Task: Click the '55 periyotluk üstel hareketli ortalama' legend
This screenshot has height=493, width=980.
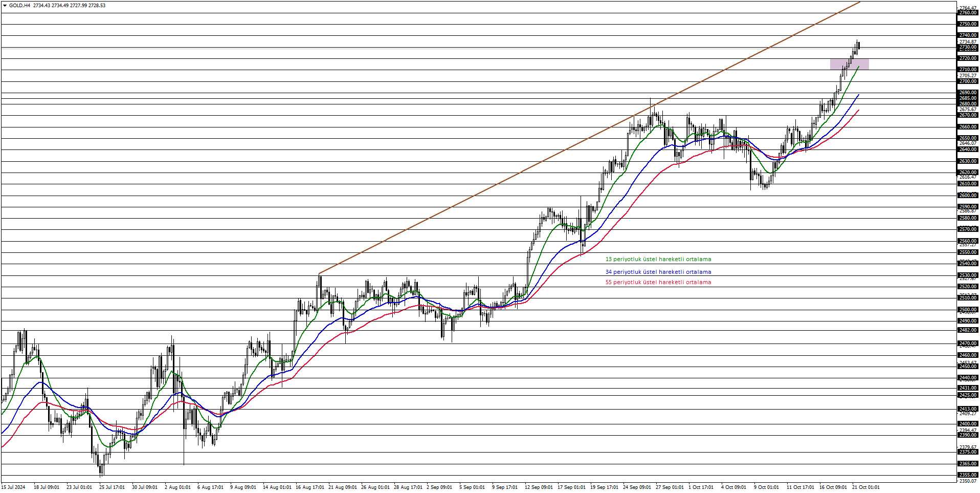Action: coord(658,283)
